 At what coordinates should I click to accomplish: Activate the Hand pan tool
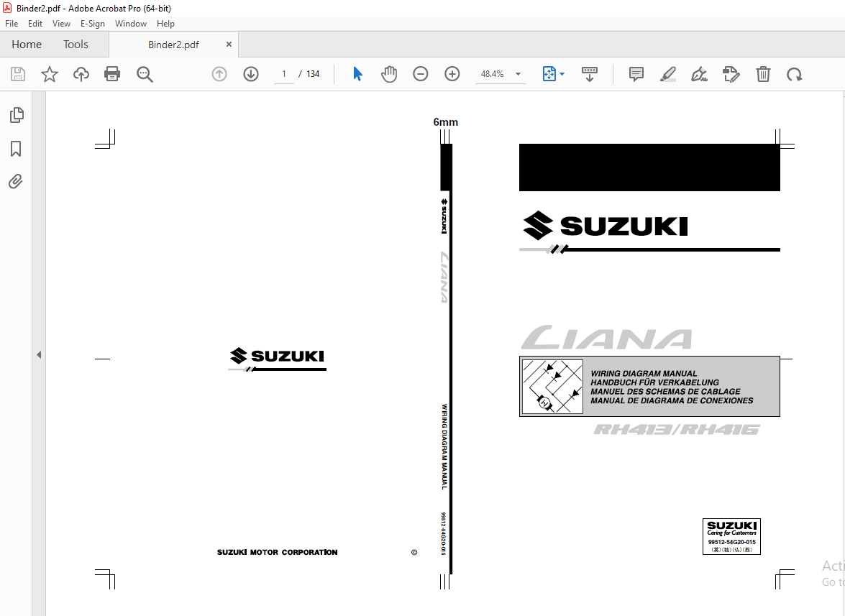tap(388, 74)
